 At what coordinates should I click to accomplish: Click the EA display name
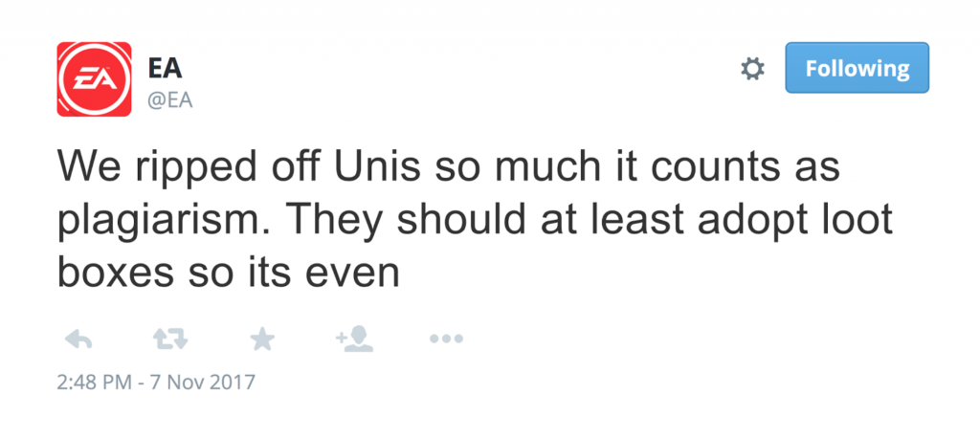165,68
